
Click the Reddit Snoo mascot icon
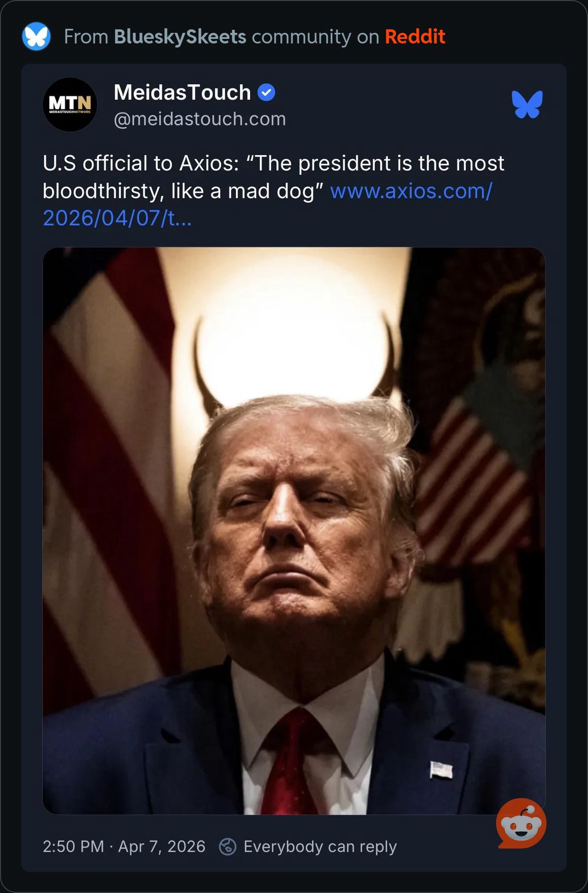click(521, 823)
